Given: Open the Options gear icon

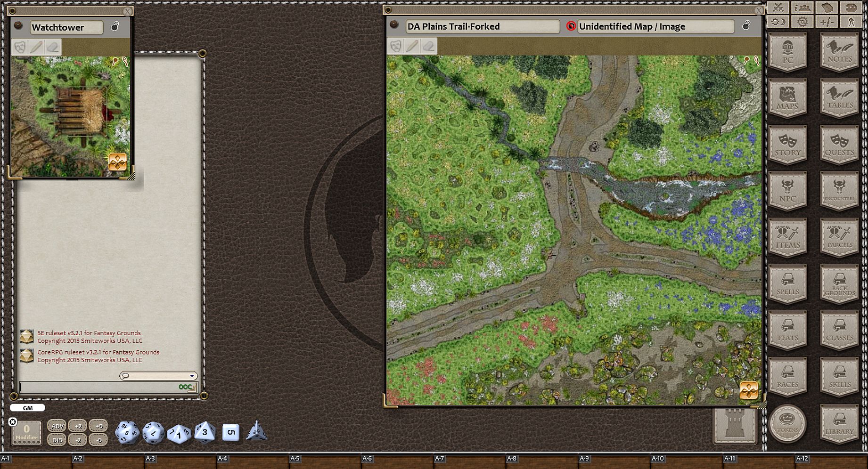Looking at the screenshot, I should click(802, 22).
